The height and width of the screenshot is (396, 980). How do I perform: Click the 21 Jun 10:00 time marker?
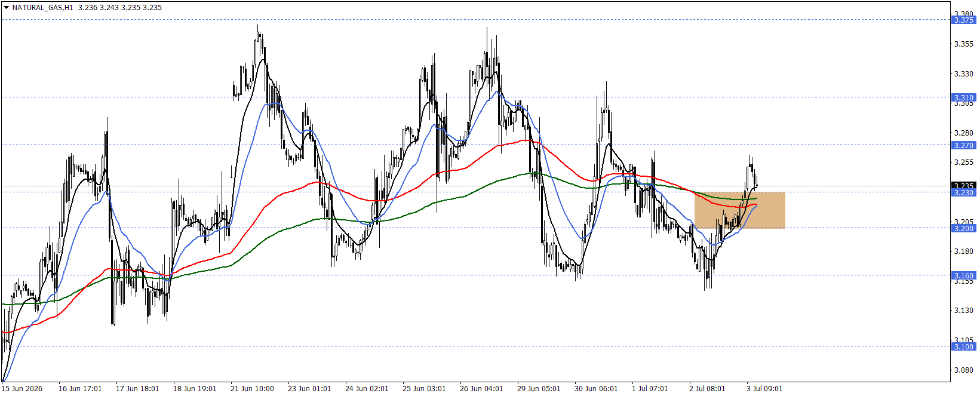point(252,388)
